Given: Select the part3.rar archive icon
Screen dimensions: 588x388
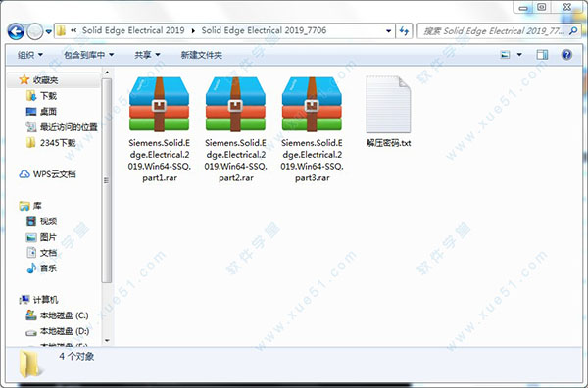Looking at the screenshot, I should (x=312, y=104).
